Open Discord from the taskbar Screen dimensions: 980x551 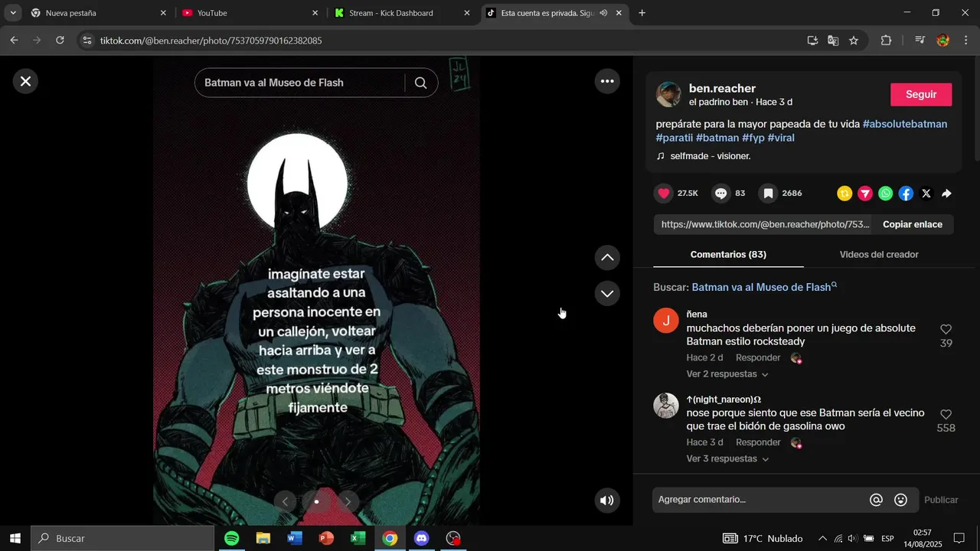422,539
